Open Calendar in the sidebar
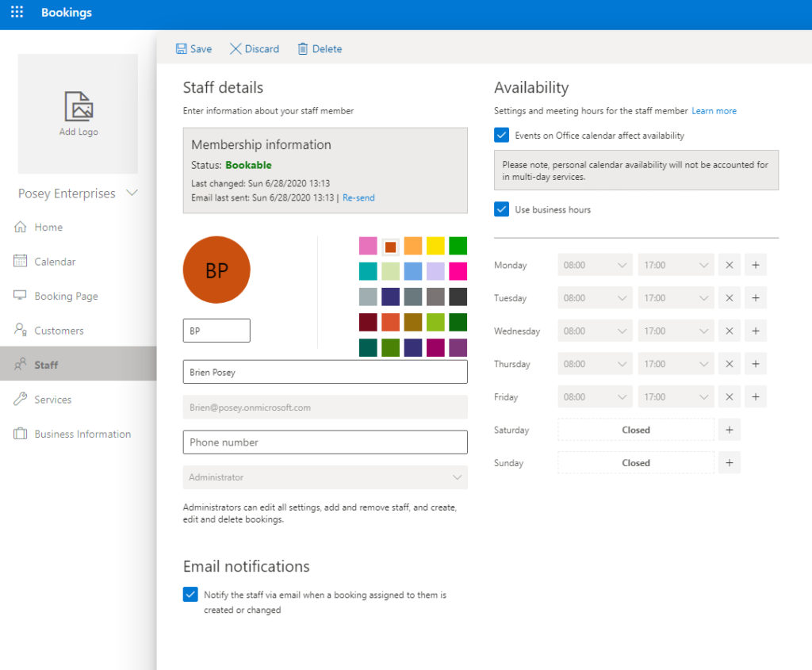Viewport: 812px width, 670px height. (79, 262)
